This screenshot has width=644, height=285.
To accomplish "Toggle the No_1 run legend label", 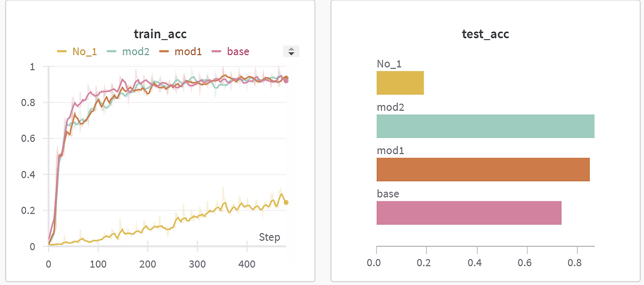I will click(85, 51).
